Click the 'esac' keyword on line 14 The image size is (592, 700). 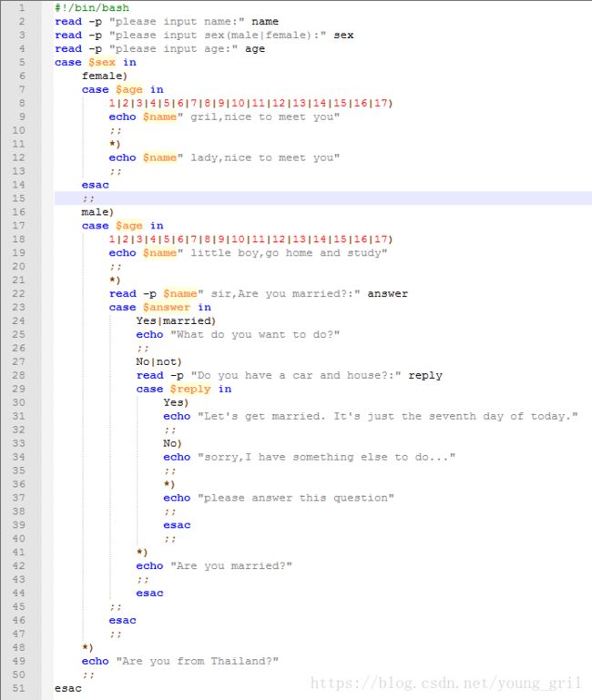click(95, 185)
